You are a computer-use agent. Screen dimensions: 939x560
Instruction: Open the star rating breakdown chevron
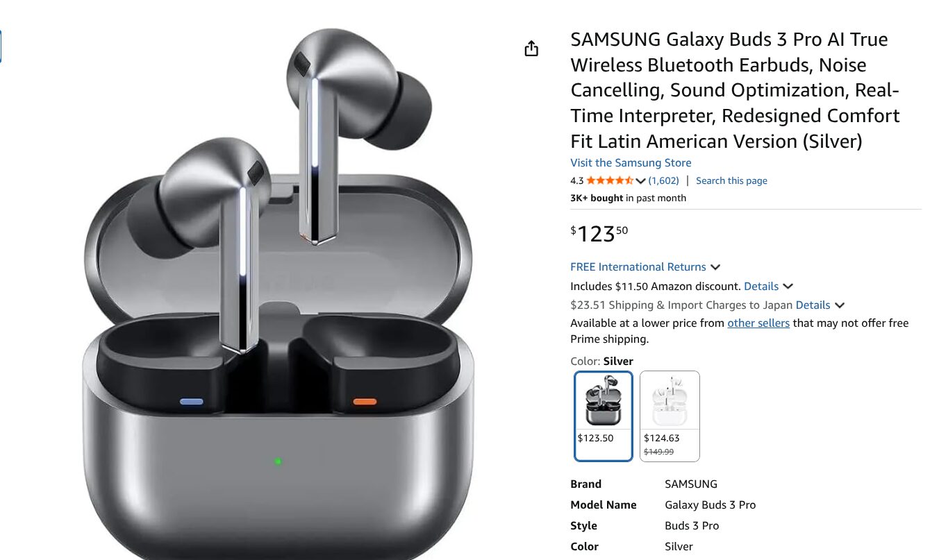pos(640,181)
